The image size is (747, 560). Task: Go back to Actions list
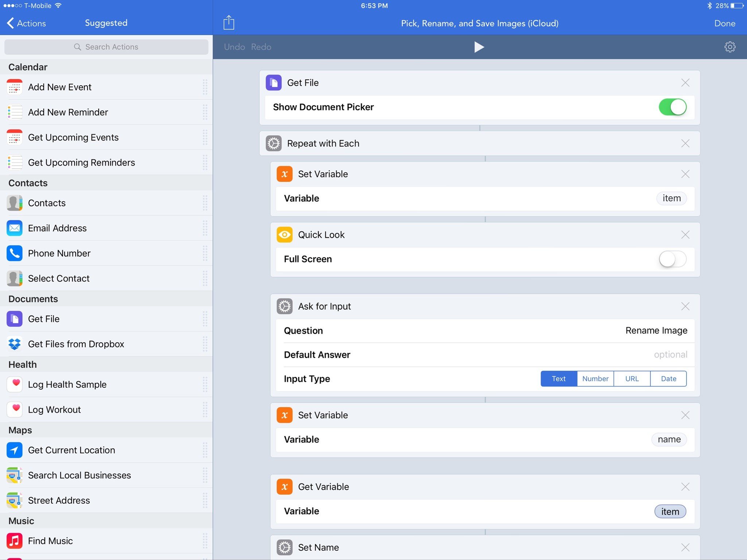click(26, 23)
